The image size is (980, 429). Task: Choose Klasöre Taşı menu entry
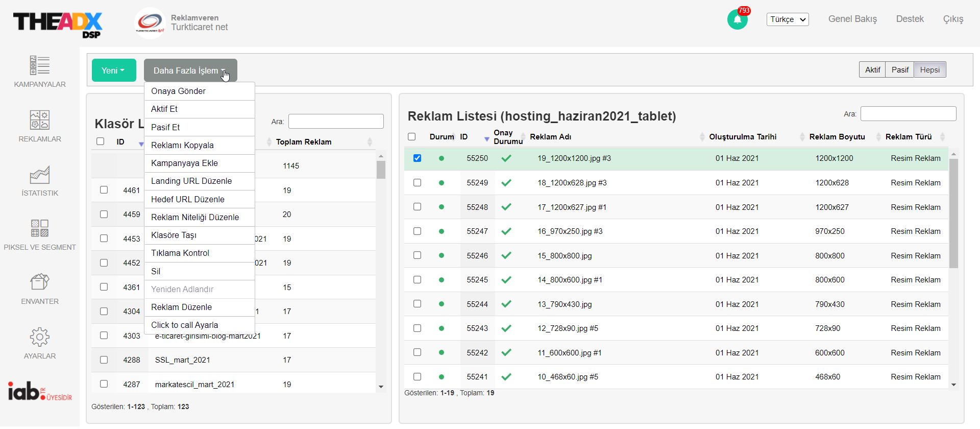coord(200,235)
